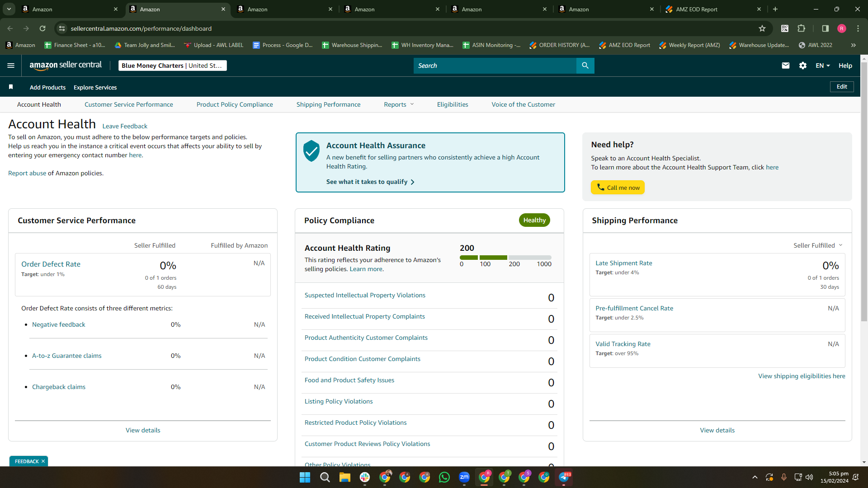Screen dimensions: 868x488
Task: Open the Chrome profile avatar
Action: click(x=842, y=28)
